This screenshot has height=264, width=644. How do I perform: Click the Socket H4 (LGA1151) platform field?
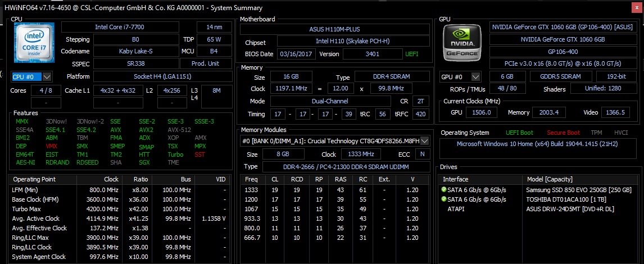pyautogui.click(x=162, y=76)
